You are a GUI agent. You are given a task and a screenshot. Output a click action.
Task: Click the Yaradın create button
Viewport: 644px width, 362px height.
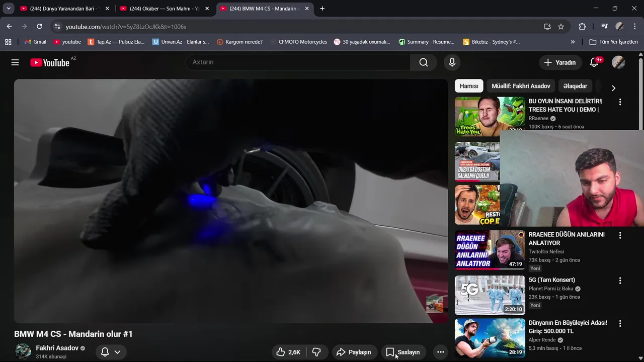[x=560, y=62]
